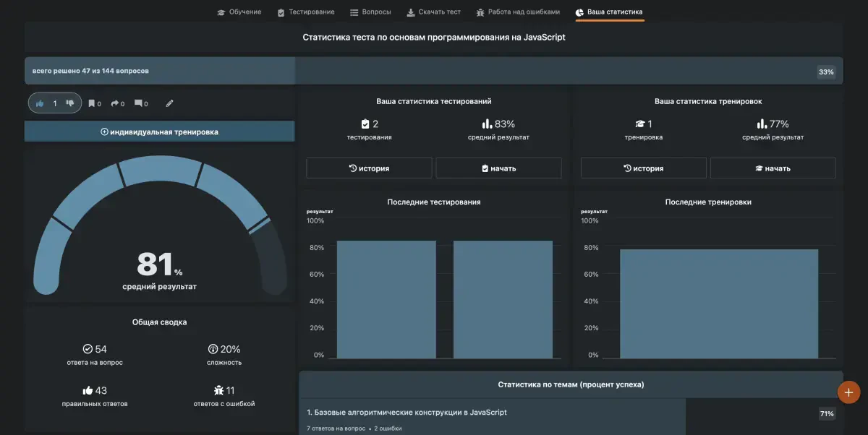Viewport: 868px width, 435px height.
Task: Open comments via the speech bubble icon
Action: pos(137,103)
